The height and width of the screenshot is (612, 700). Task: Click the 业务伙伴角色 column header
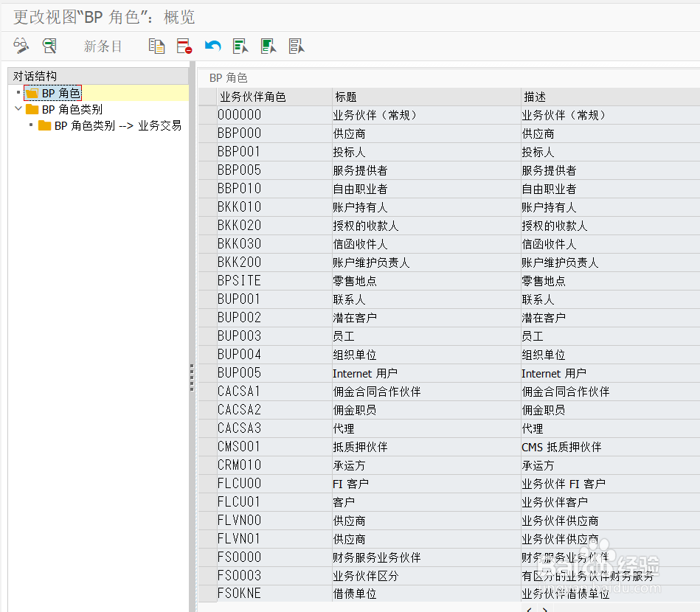(251, 96)
